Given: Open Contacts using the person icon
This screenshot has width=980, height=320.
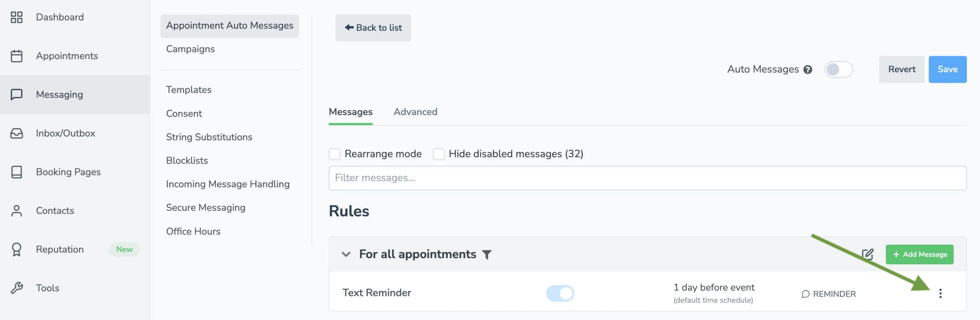Looking at the screenshot, I should [17, 211].
